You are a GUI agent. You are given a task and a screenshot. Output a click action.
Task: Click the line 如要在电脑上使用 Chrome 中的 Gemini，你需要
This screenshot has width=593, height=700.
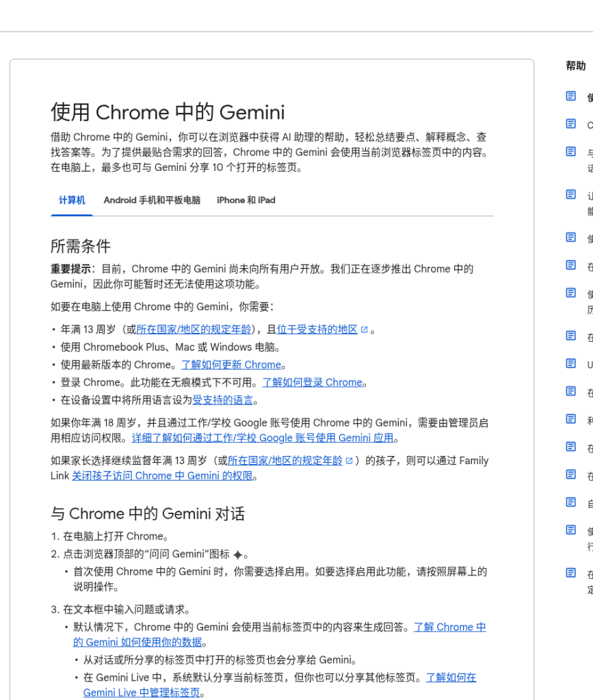click(x=162, y=307)
